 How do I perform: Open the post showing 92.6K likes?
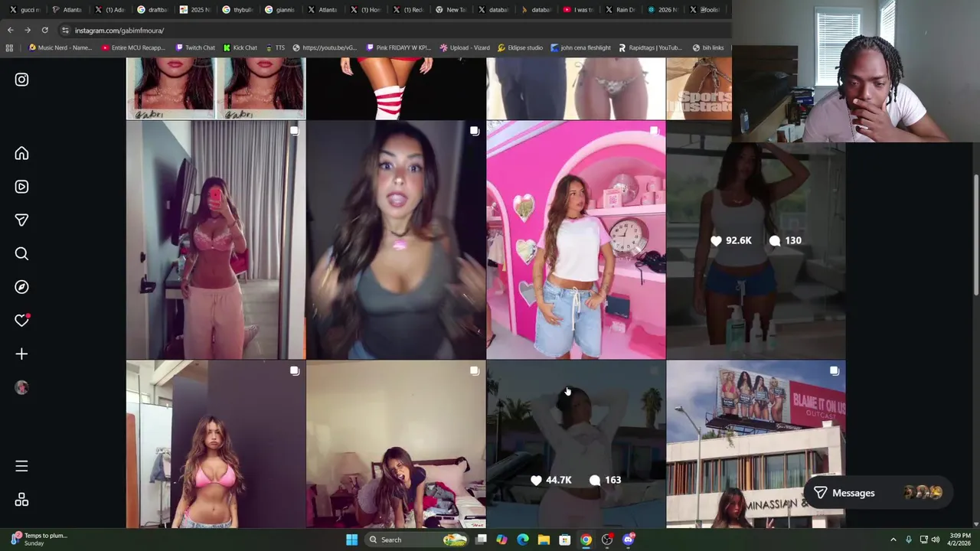pos(756,240)
